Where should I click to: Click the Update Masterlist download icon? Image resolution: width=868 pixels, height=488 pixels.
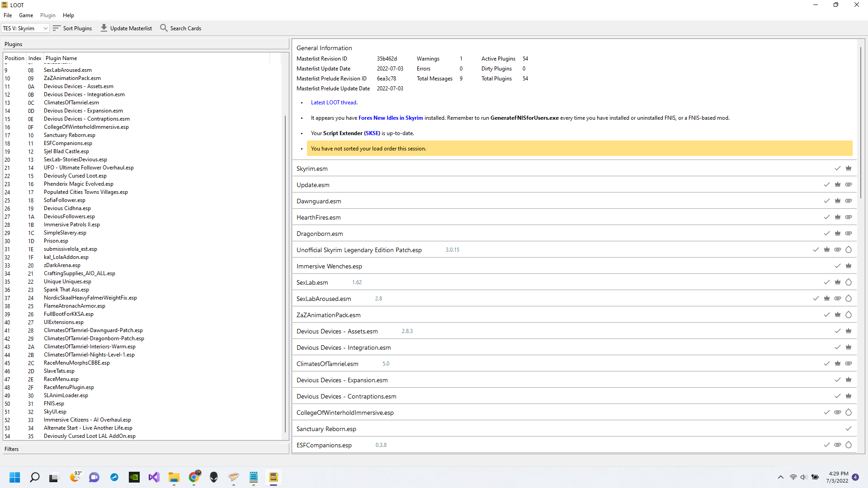tap(104, 28)
